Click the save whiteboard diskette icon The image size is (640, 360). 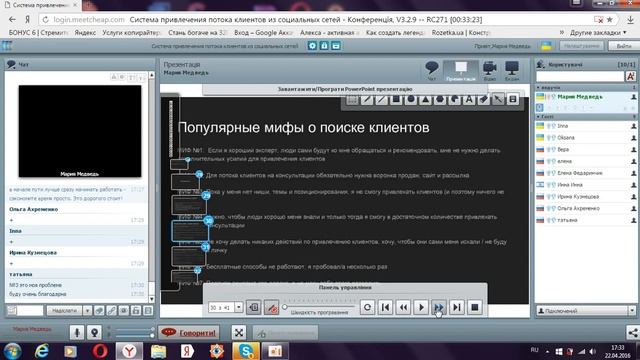pyautogui.click(x=513, y=99)
